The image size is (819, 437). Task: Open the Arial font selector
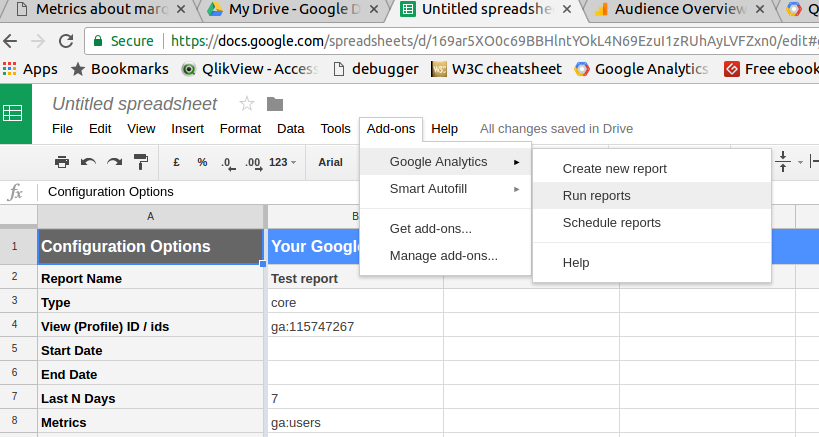(331, 162)
